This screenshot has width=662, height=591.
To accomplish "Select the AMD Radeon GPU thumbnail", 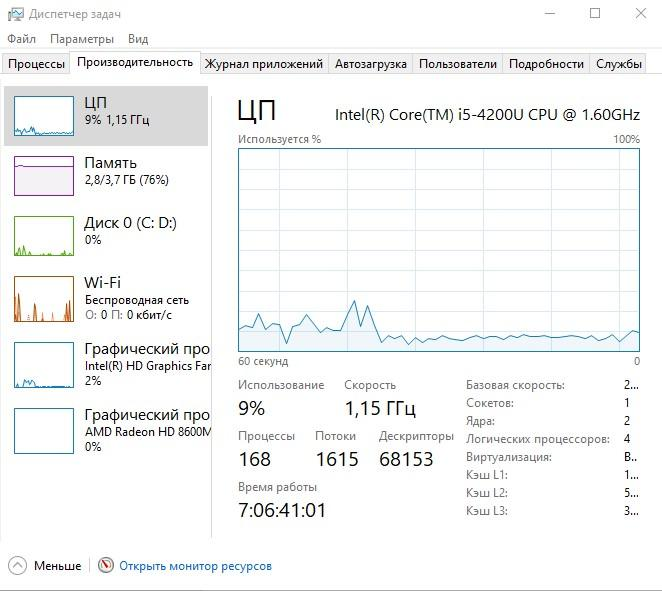I will coord(44,431).
